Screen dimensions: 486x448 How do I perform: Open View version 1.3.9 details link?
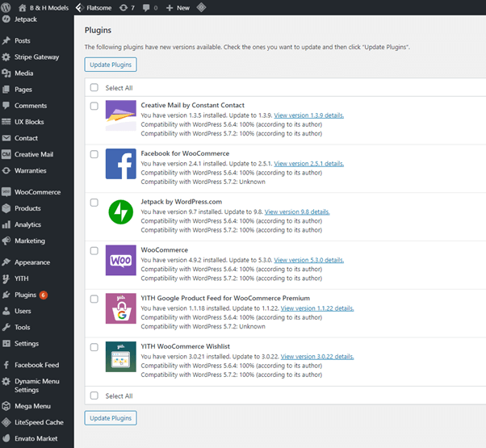click(309, 115)
